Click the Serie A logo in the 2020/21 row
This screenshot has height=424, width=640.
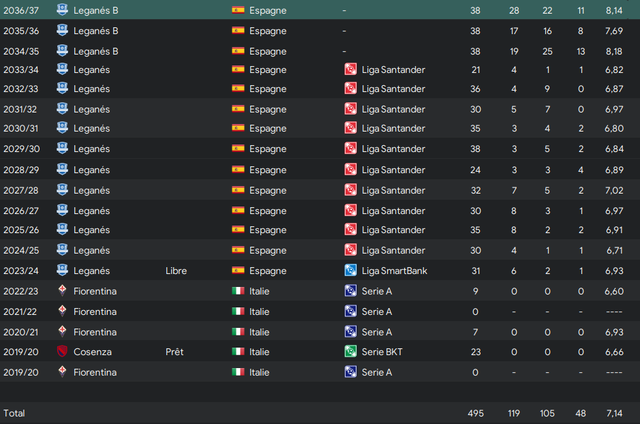[351, 331]
